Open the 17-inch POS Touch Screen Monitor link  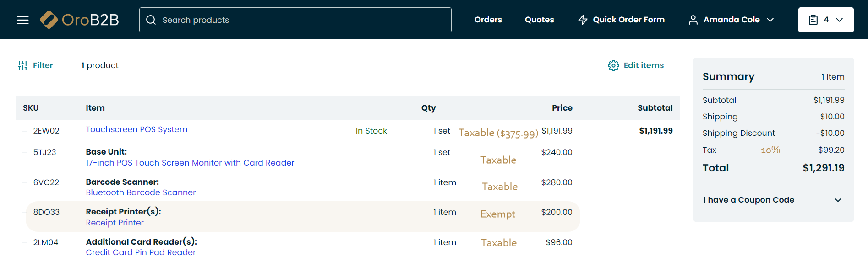pyautogui.click(x=190, y=163)
